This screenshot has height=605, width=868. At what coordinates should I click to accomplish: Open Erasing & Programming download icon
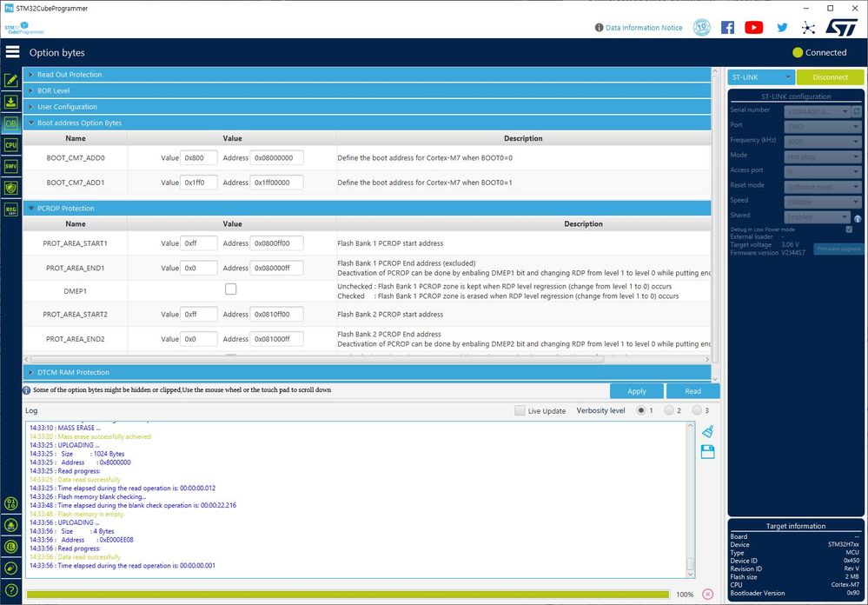pos(11,102)
